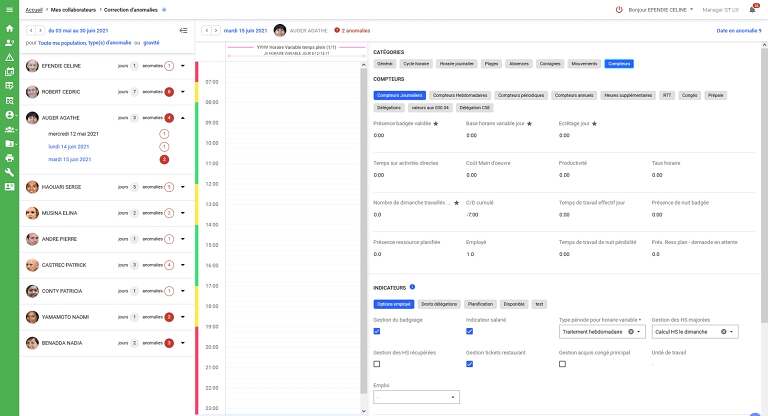Toggle Gestion du badgeage checkbox
This screenshot has width=768, height=416.
pos(377,331)
